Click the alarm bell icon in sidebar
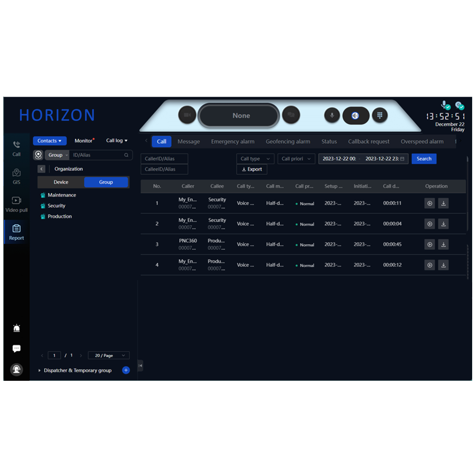 pos(17,328)
